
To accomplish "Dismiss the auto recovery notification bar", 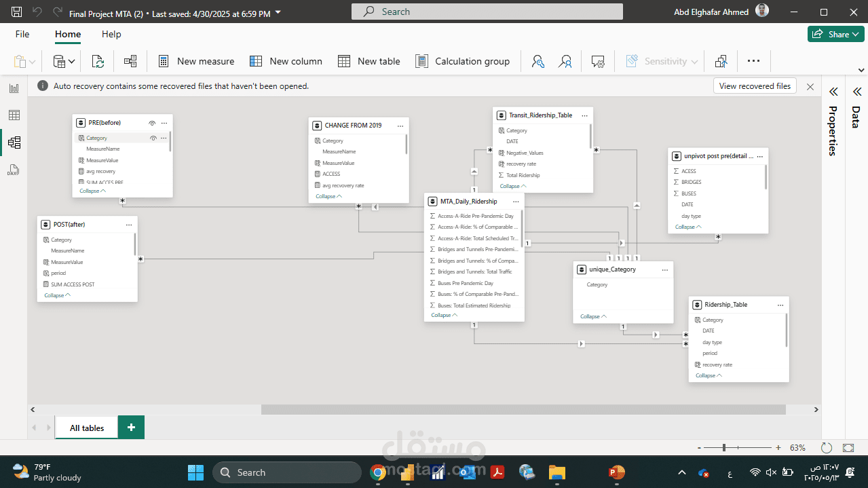I will (x=810, y=86).
